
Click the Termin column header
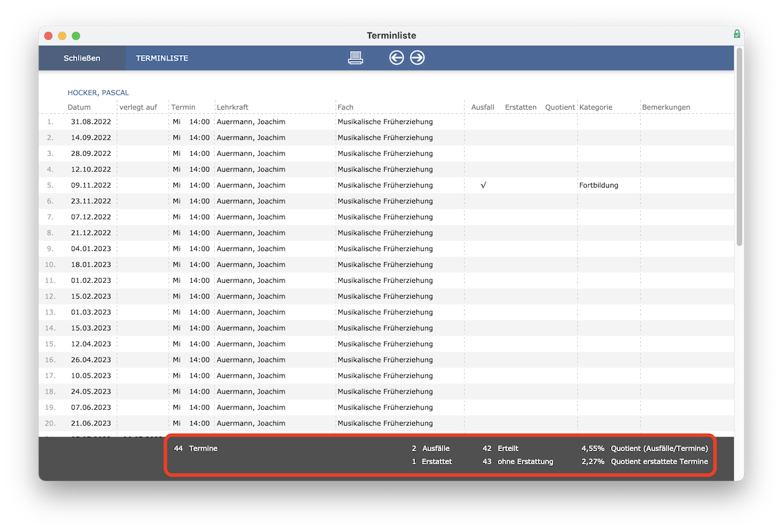tap(183, 108)
